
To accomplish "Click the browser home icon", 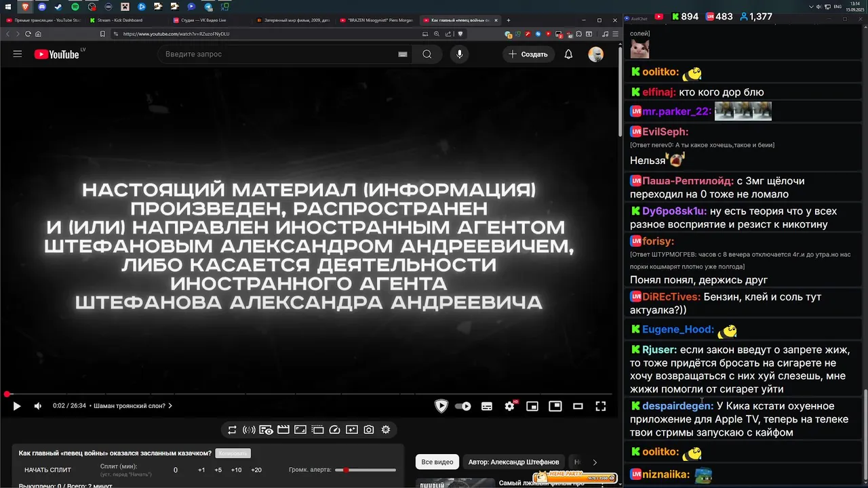I will coord(38,34).
